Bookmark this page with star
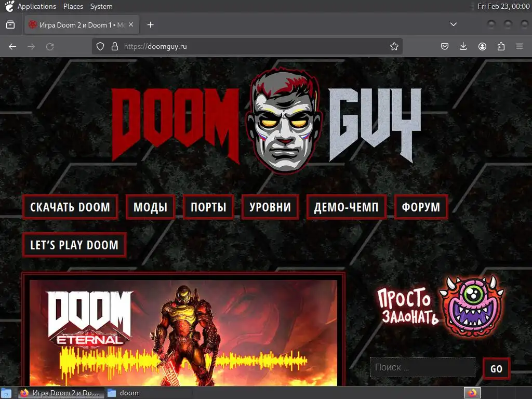 394,46
